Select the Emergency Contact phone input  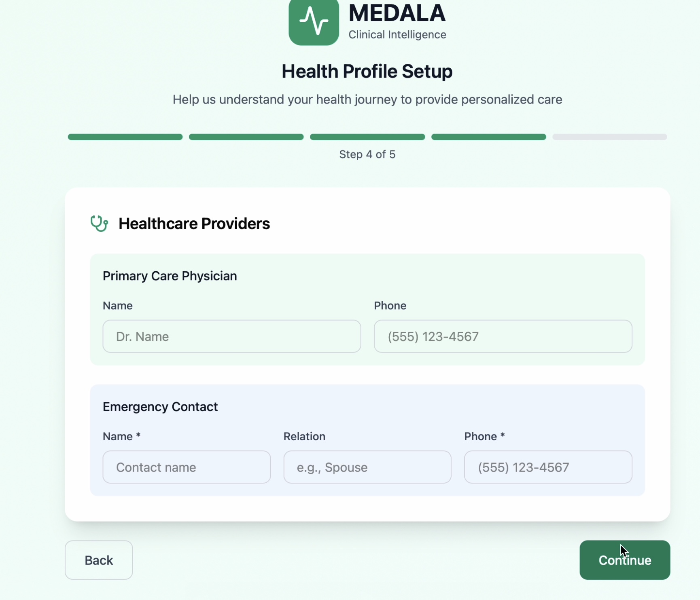[x=548, y=467]
